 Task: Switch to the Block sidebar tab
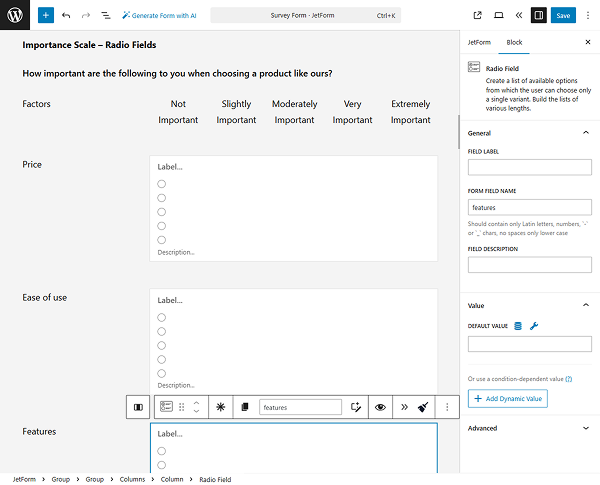click(x=514, y=42)
